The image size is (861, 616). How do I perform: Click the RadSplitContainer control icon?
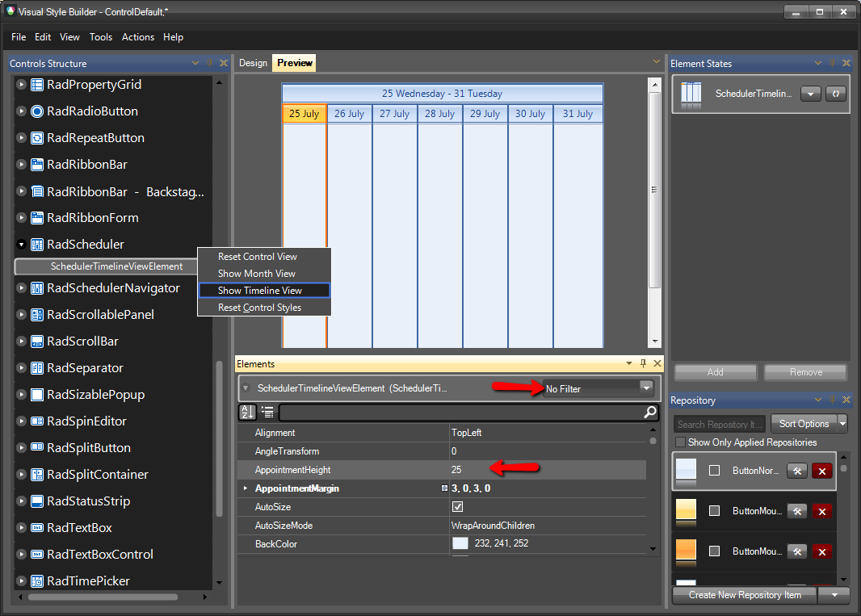point(37,475)
